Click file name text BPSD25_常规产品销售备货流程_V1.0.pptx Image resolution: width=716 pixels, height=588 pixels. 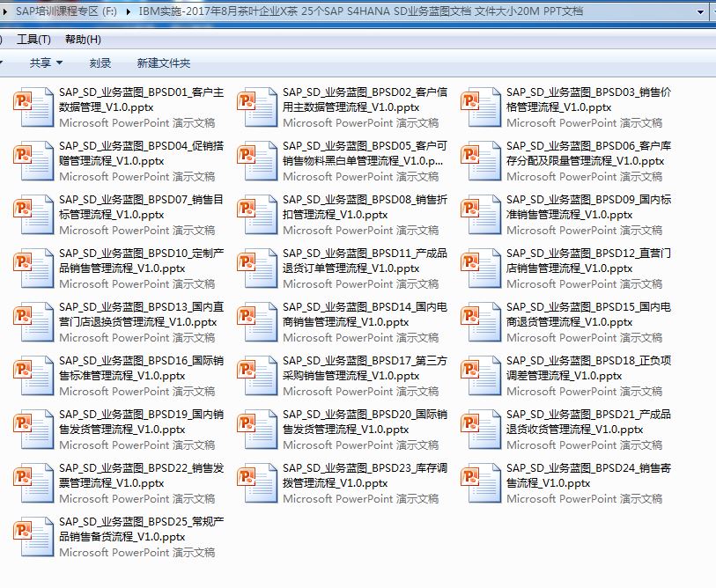141,529
